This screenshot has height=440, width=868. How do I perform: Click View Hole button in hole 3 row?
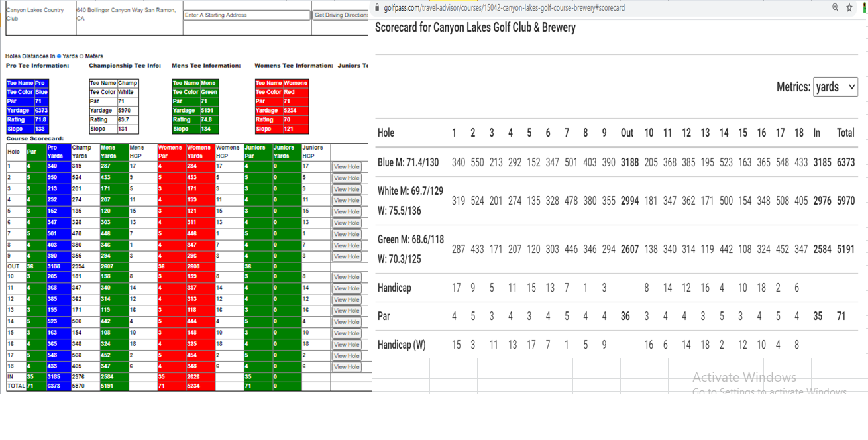pyautogui.click(x=347, y=189)
